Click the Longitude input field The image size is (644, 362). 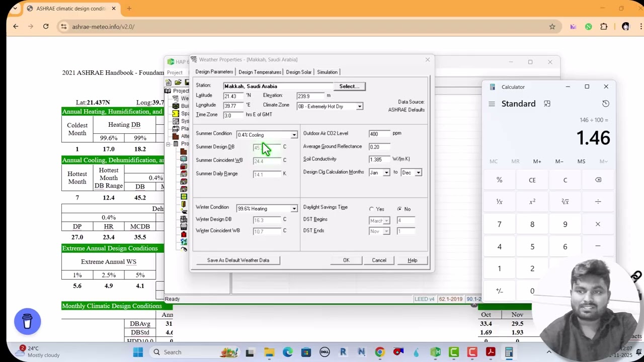pyautogui.click(x=233, y=106)
